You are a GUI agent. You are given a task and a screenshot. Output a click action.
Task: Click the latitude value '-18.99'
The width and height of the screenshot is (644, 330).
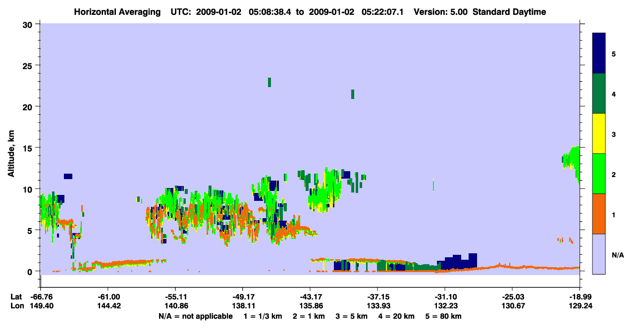pyautogui.click(x=579, y=297)
